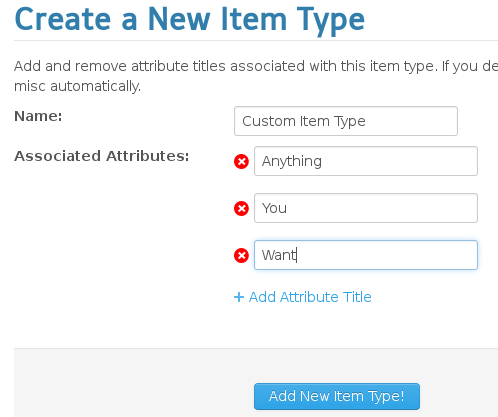498x417 pixels.
Task: Select the "You" attribute text box
Action: [366, 208]
